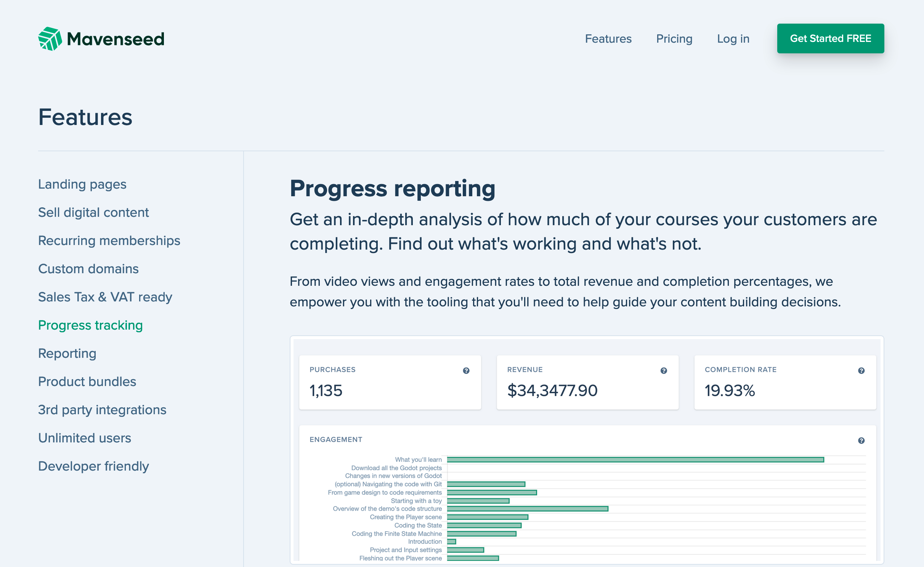This screenshot has width=924, height=567.
Task: View Recurring memberships details
Action: (109, 240)
